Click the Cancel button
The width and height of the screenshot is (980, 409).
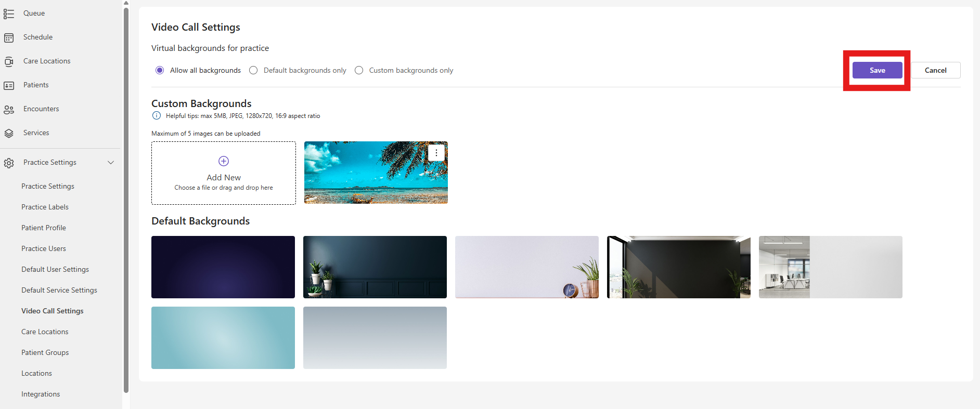(935, 70)
